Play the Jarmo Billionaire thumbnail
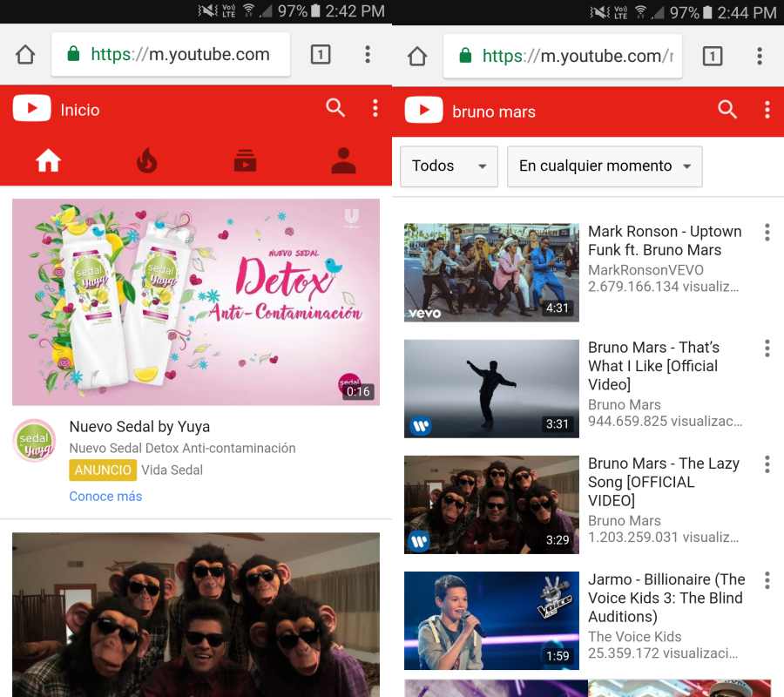The image size is (784, 697). (x=491, y=620)
